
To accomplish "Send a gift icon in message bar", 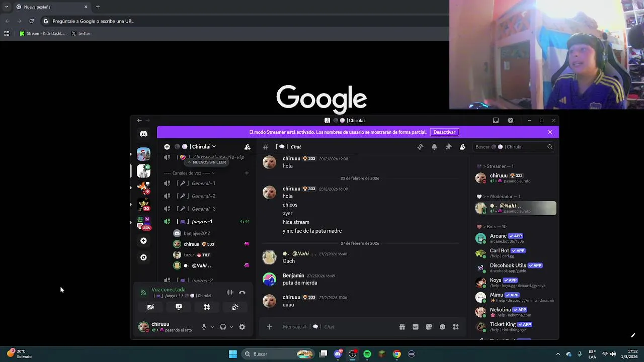I will [402, 327].
